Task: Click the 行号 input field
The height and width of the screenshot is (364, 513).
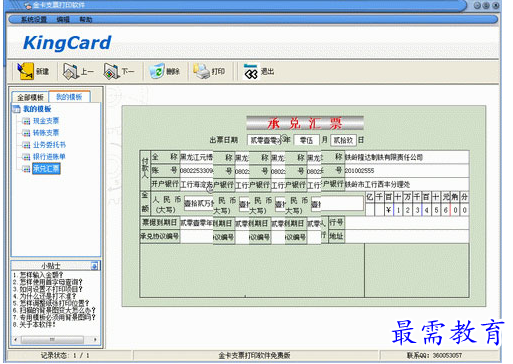Action: click(406, 223)
